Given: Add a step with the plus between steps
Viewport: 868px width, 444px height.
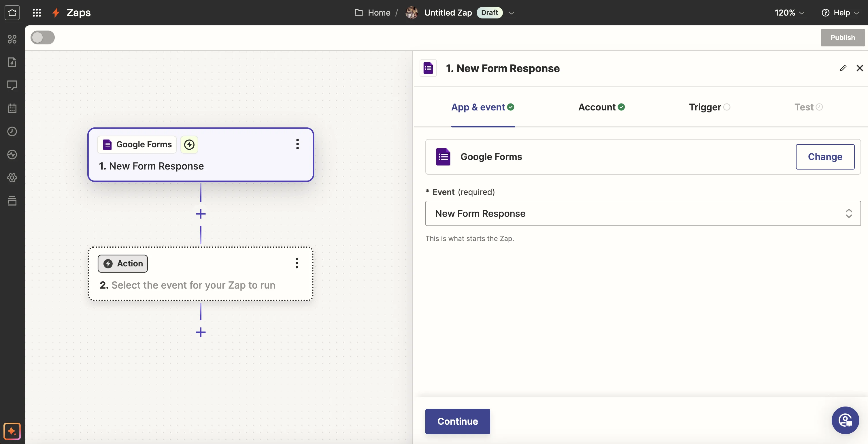Looking at the screenshot, I should click(201, 214).
